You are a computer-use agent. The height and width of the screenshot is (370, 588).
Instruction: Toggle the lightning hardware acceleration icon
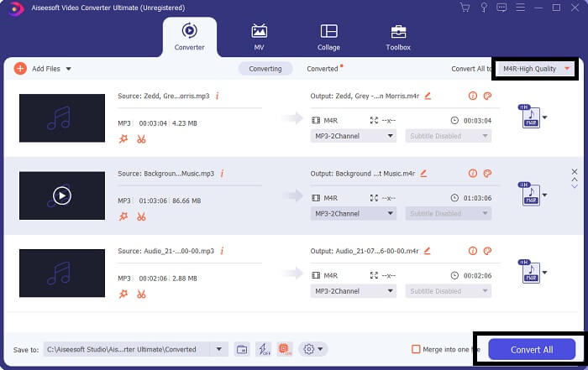(x=264, y=349)
